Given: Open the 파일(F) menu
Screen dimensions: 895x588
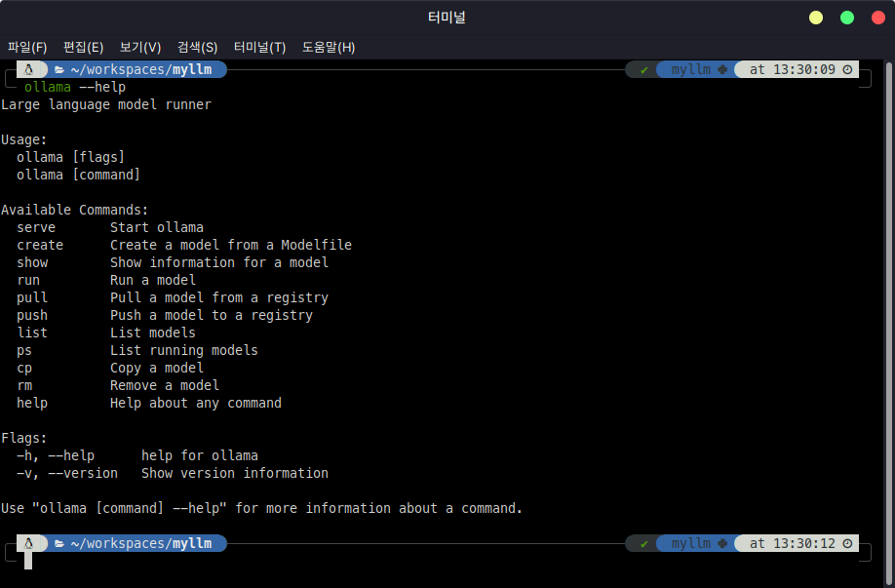Looking at the screenshot, I should (27, 48).
